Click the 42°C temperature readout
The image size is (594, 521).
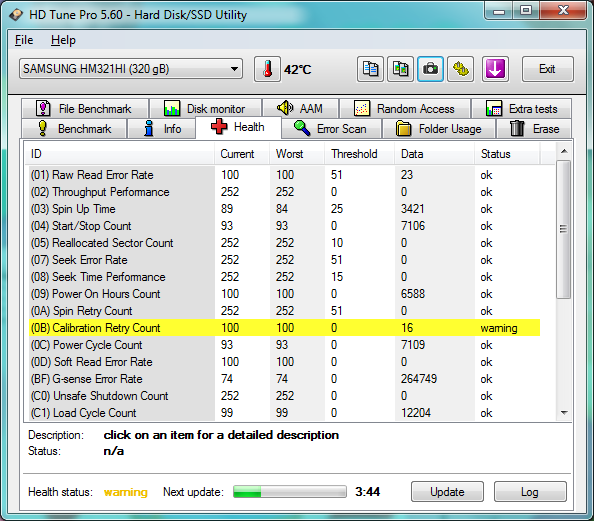298,70
